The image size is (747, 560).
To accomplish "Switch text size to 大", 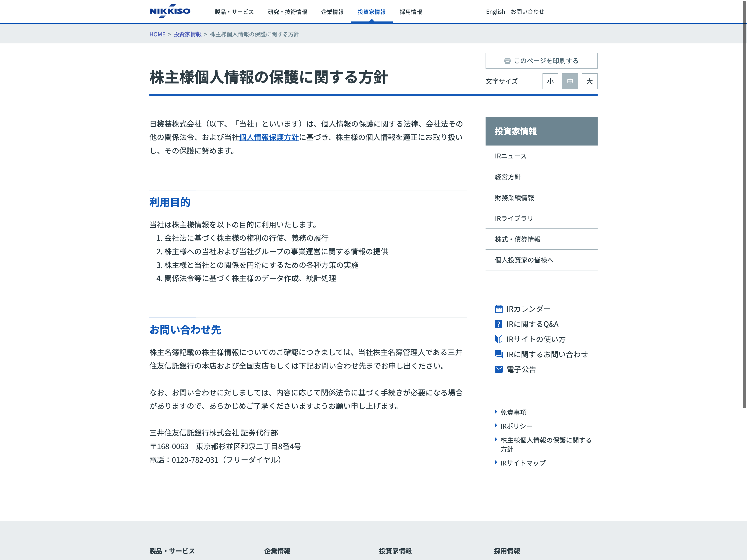I will point(589,81).
